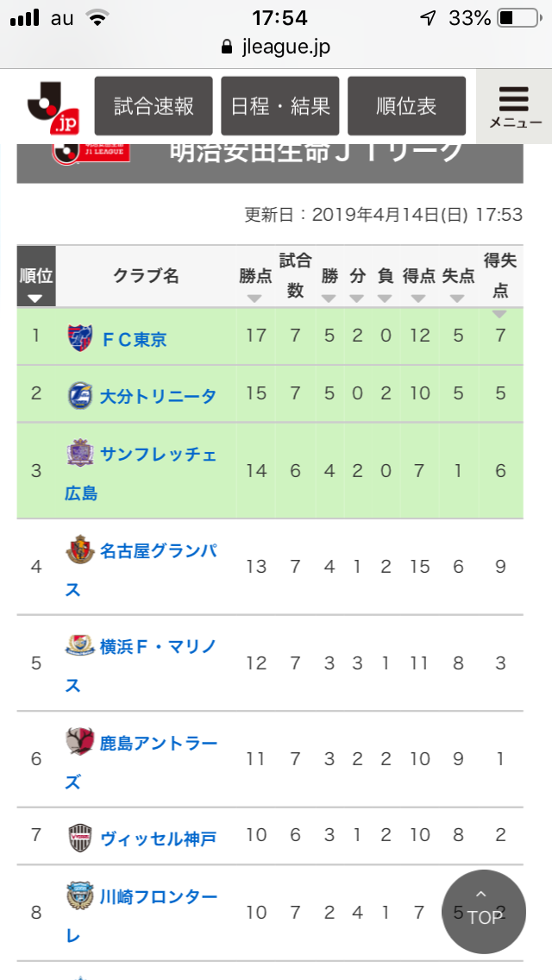Image resolution: width=552 pixels, height=980 pixels.
Task: Tap the Oita Trinita club emblem
Action: tap(79, 395)
